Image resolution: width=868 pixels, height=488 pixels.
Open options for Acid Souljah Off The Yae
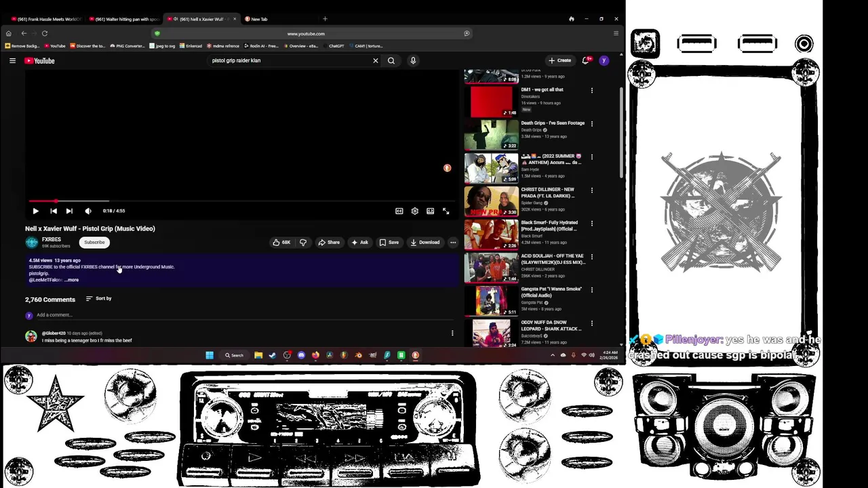point(592,257)
